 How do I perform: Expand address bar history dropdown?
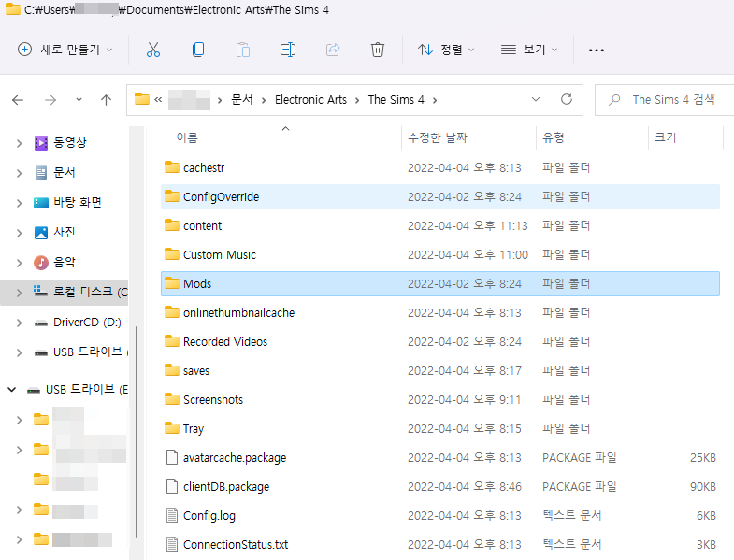536,99
